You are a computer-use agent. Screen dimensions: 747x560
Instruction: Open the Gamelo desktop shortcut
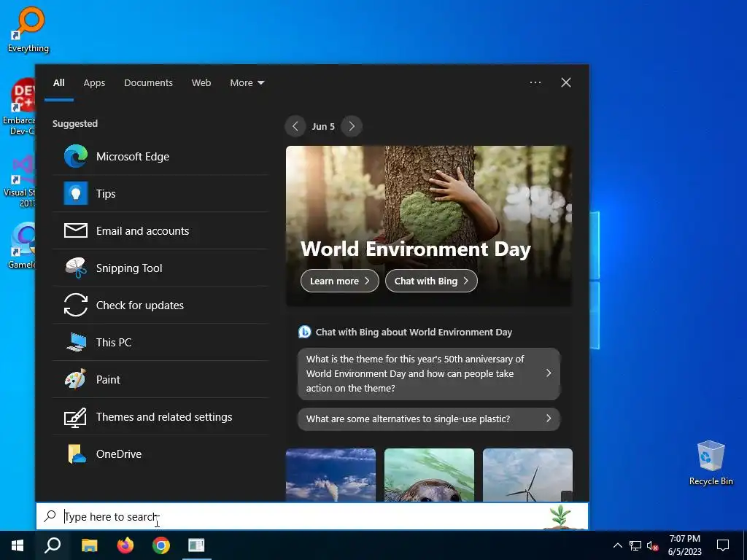pos(20,246)
